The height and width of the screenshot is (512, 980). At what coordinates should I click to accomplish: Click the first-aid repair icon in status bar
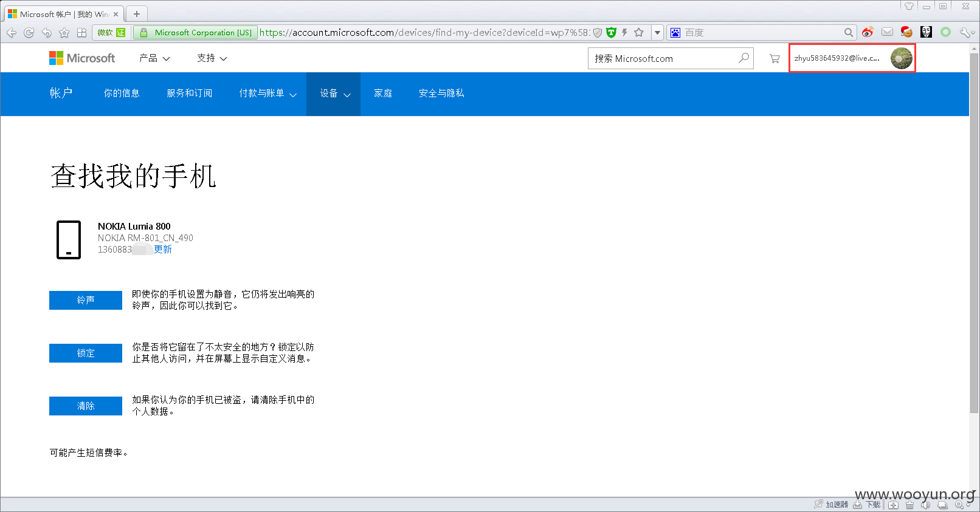[893, 505]
